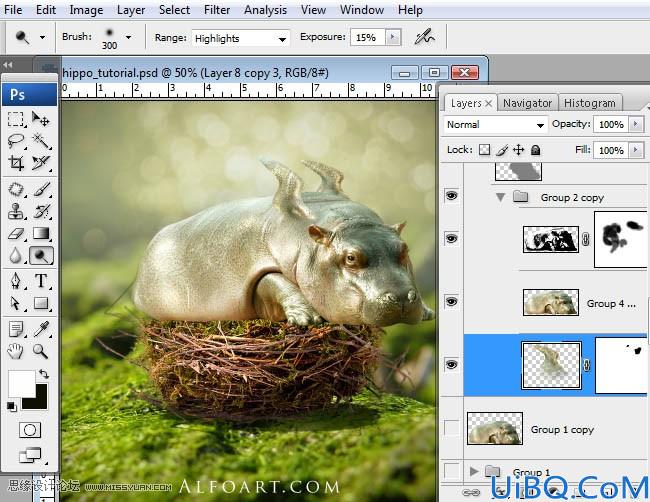This screenshot has height=502, width=650.
Task: Select the Notes tool
Action: (x=16, y=330)
